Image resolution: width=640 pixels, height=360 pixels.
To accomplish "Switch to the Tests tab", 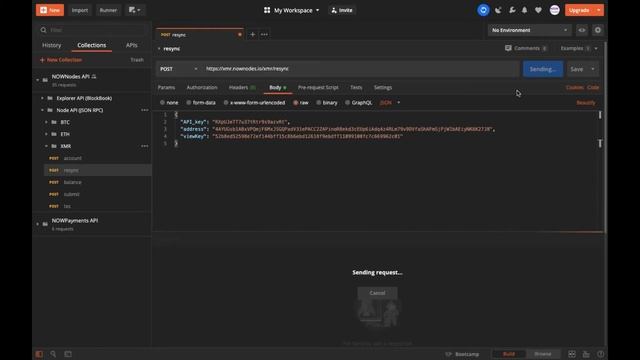I will [356, 87].
